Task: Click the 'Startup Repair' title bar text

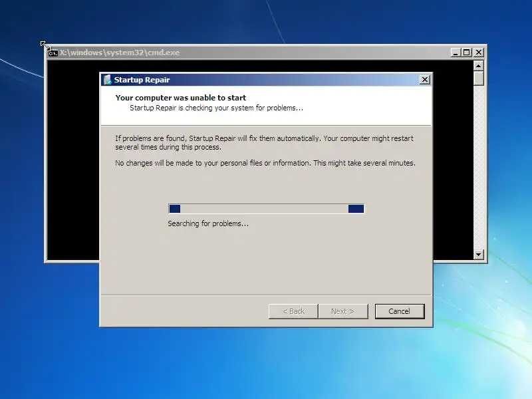Action: coord(142,80)
